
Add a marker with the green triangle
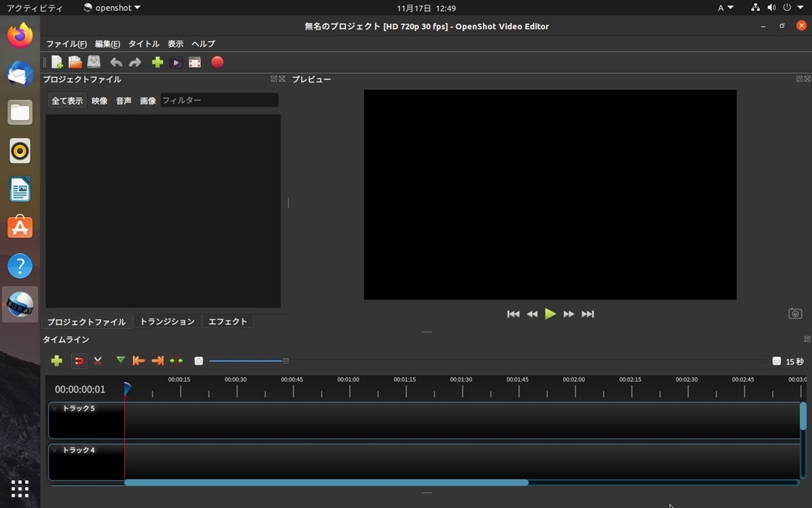[120, 360]
